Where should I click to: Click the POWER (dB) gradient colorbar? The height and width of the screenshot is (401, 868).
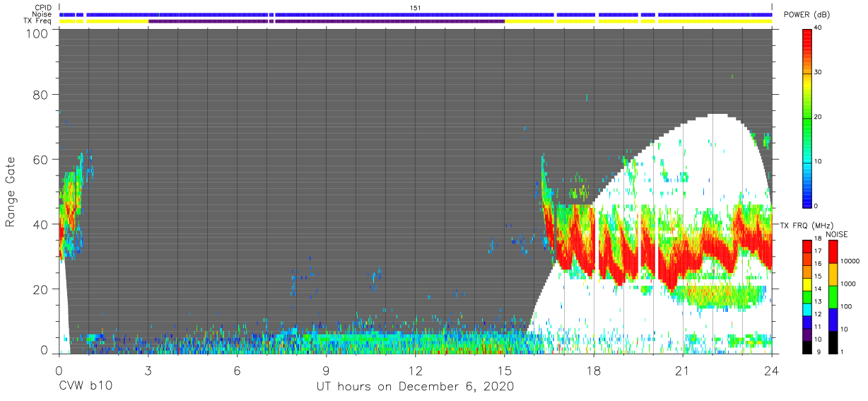click(x=807, y=117)
